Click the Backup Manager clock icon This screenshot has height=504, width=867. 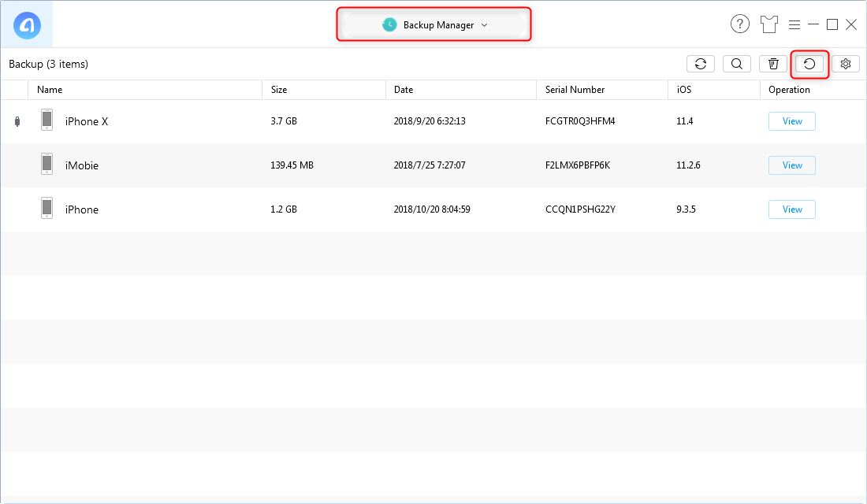click(x=390, y=25)
